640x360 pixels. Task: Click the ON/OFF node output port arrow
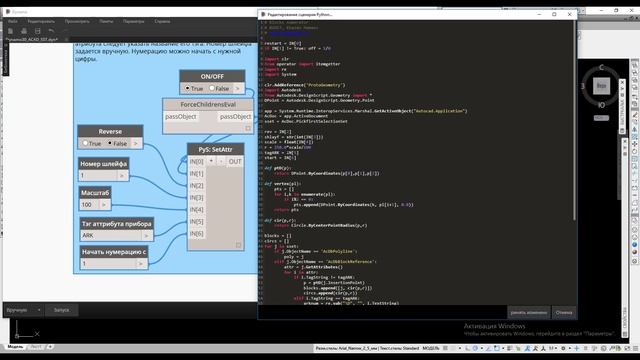tap(238, 88)
